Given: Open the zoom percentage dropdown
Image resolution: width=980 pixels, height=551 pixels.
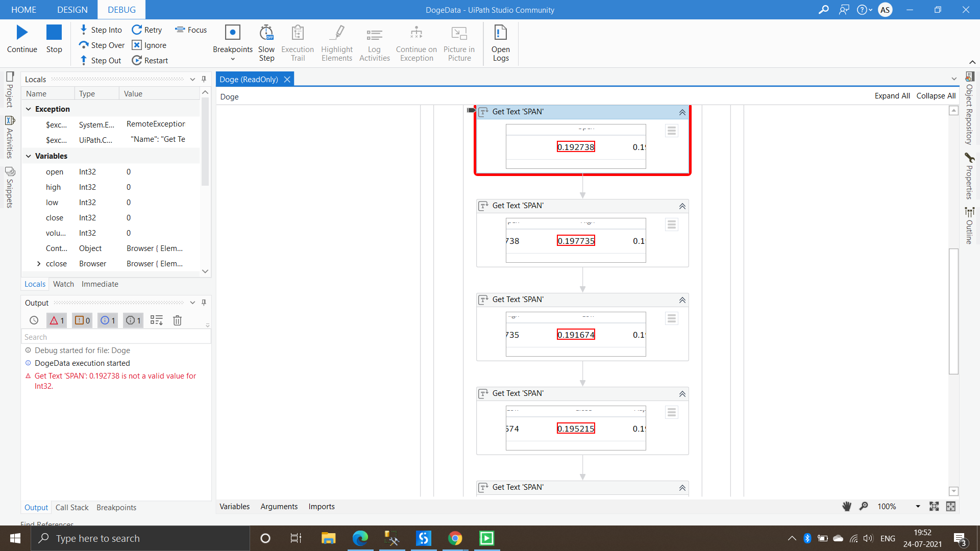Looking at the screenshot, I should [x=918, y=507].
